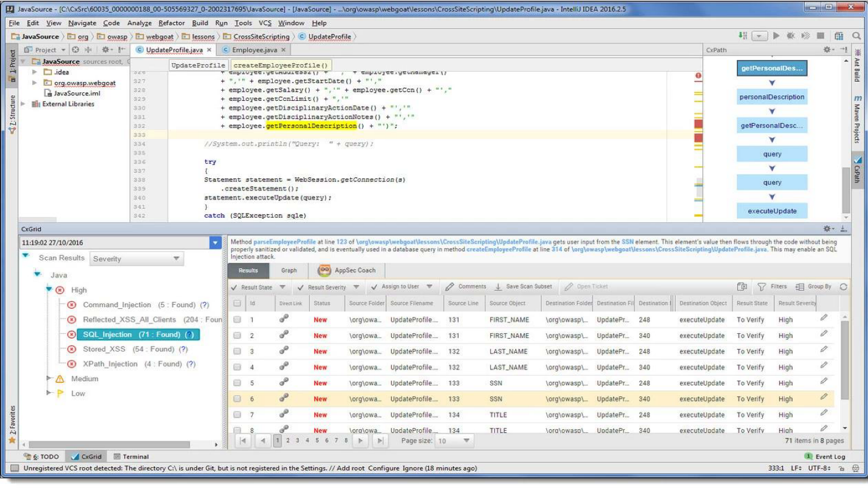Viewport: 868px width, 488px height.
Task: Select the executeUpdate node in CxPath
Action: click(x=772, y=211)
